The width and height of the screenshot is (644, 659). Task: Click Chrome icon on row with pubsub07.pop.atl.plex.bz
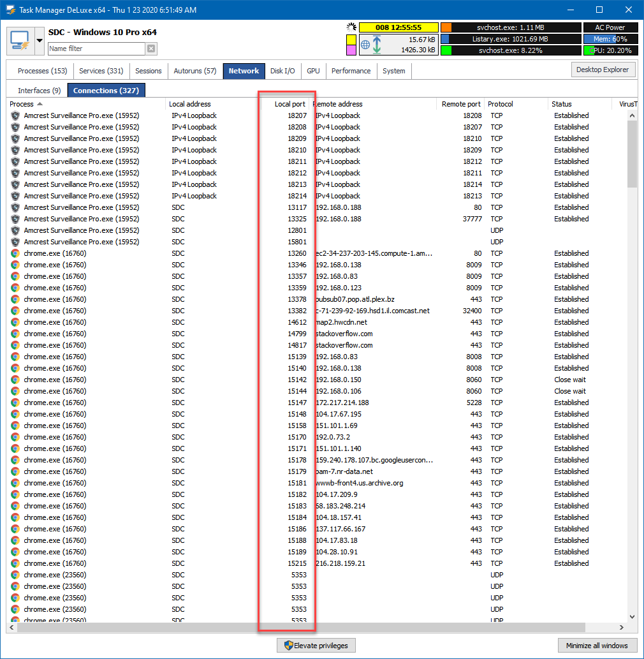(15, 299)
